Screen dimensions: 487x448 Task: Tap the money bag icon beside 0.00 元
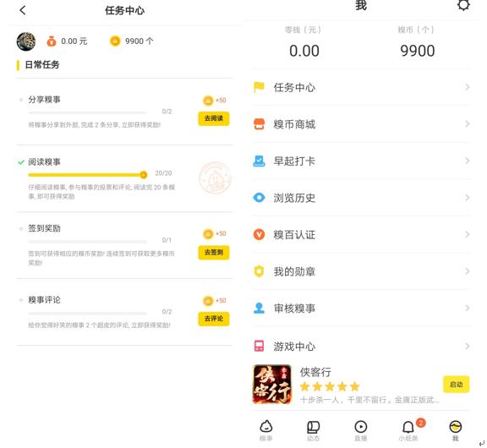pyautogui.click(x=52, y=41)
